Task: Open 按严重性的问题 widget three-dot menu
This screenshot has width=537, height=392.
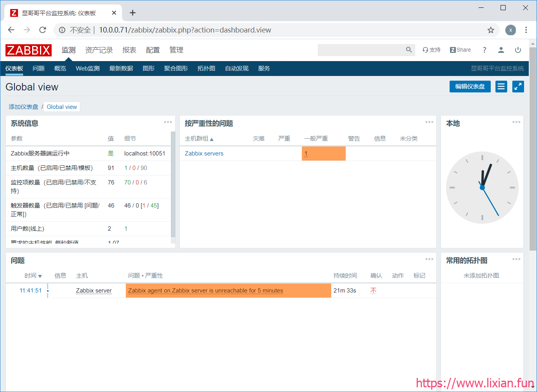Action: tap(429, 122)
